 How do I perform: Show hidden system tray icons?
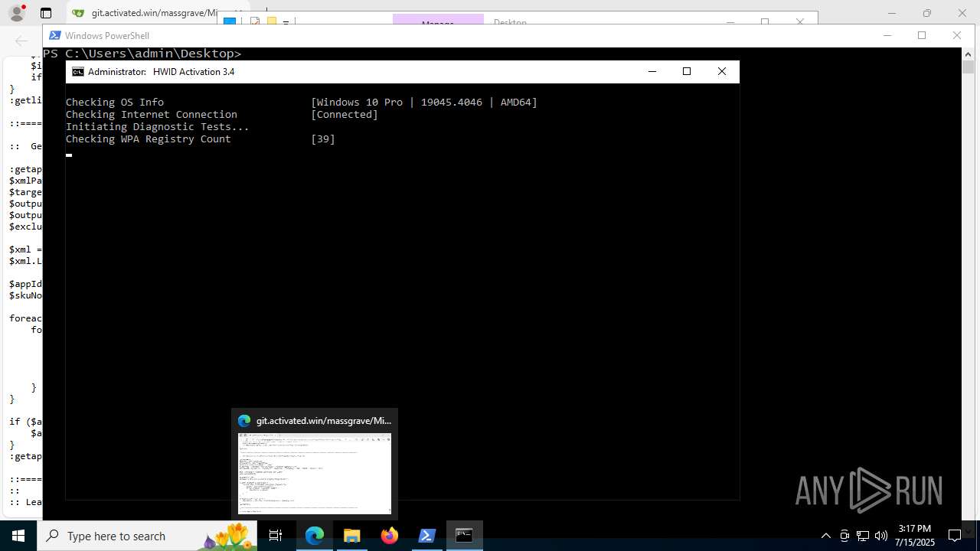click(x=825, y=536)
